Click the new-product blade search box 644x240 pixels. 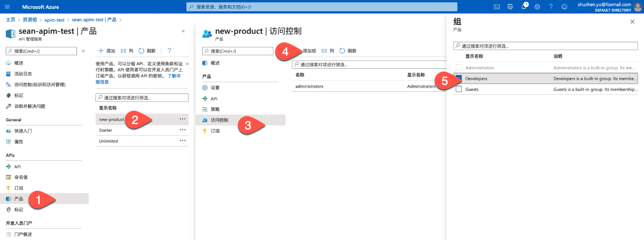pyautogui.click(x=238, y=51)
